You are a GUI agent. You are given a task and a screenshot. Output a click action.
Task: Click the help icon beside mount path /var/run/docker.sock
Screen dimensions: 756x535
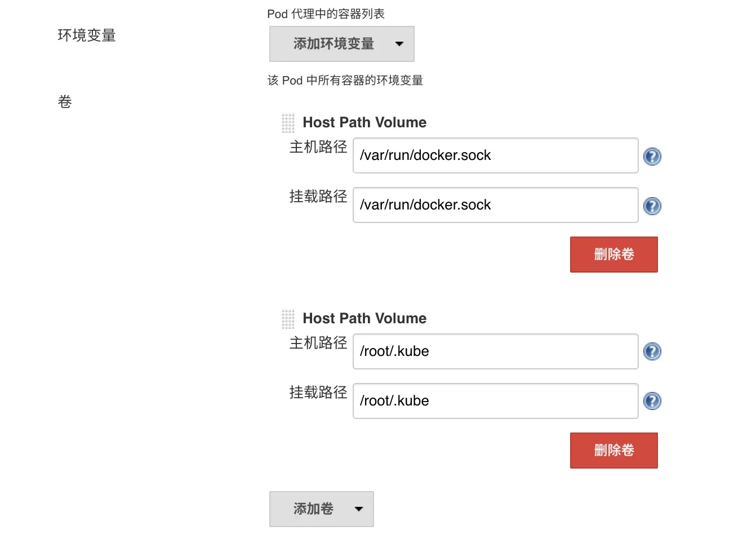pos(652,206)
